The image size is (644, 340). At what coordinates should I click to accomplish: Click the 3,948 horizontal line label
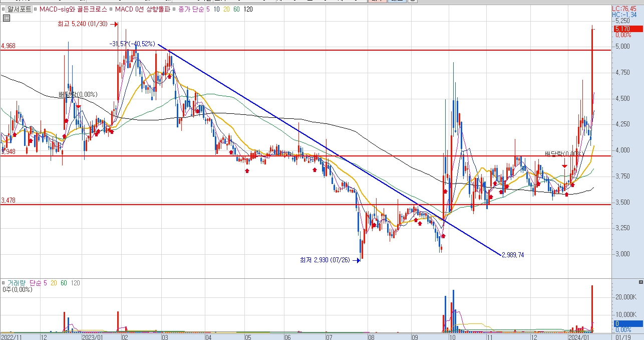pos(9,152)
